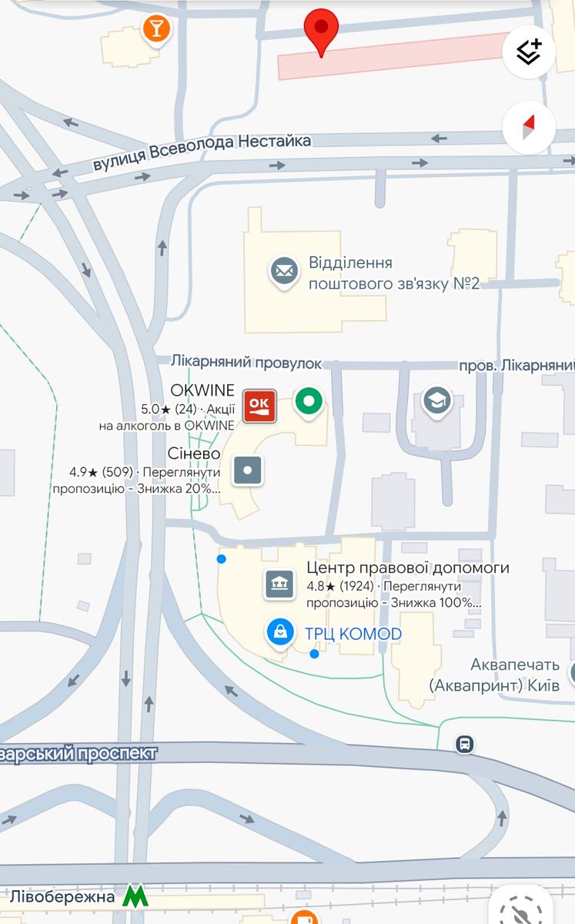This screenshot has height=924, width=575.
Task: Tap the Аквапечать (Аквапринт) Київ label
Action: [x=494, y=675]
